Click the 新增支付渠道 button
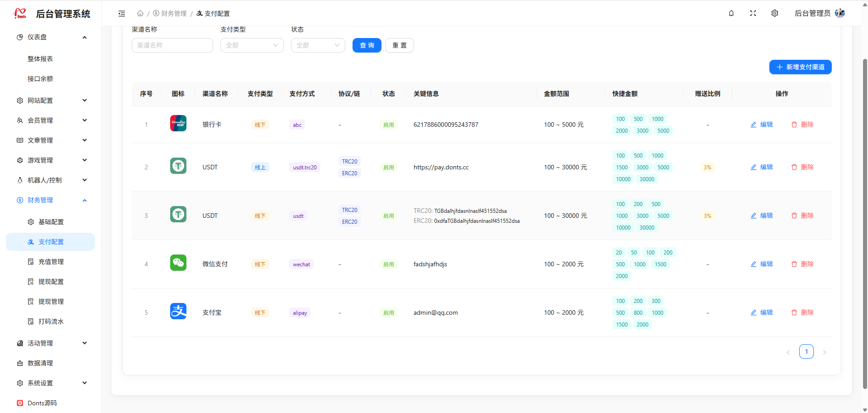Image resolution: width=868 pixels, height=413 pixels. pos(801,67)
